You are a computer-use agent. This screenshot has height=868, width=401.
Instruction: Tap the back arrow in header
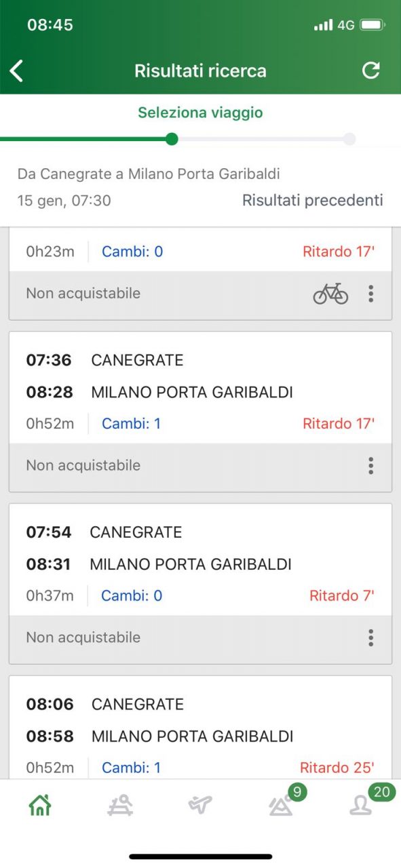[17, 71]
